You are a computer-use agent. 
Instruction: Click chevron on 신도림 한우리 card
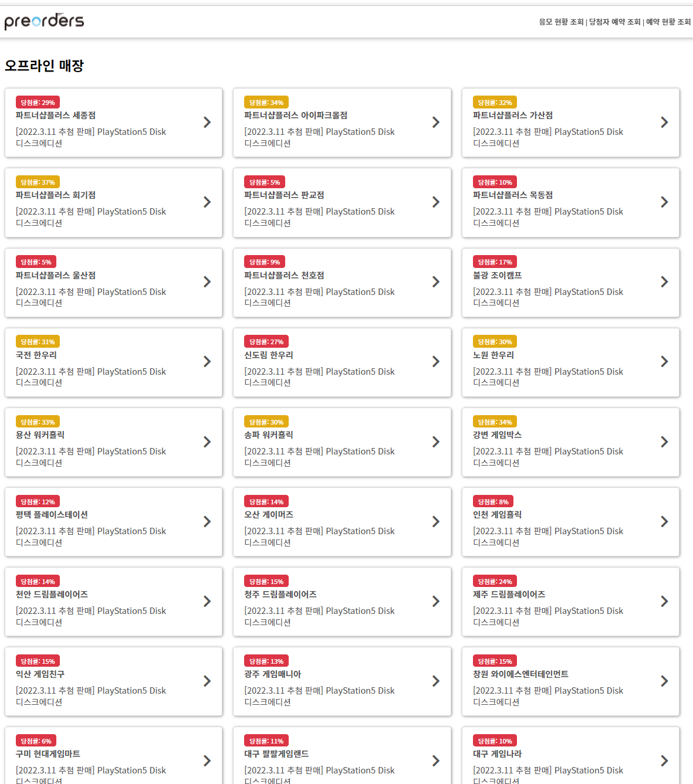436,361
